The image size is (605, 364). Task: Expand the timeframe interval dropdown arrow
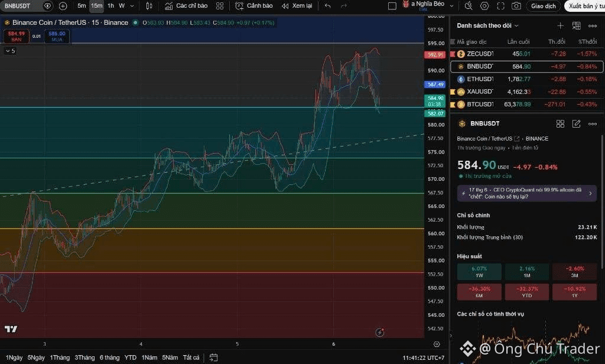tap(132, 6)
